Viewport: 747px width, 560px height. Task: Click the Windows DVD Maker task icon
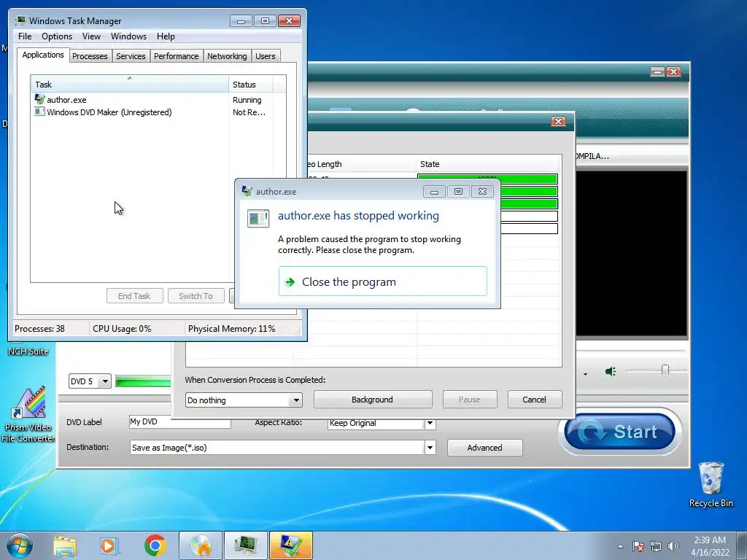click(x=39, y=112)
